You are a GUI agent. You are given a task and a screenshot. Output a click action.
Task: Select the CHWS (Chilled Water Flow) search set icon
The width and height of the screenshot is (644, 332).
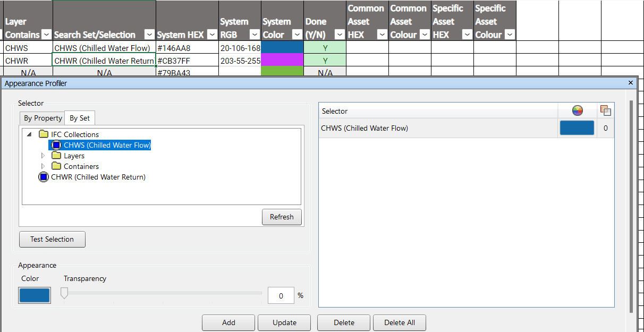click(x=57, y=144)
